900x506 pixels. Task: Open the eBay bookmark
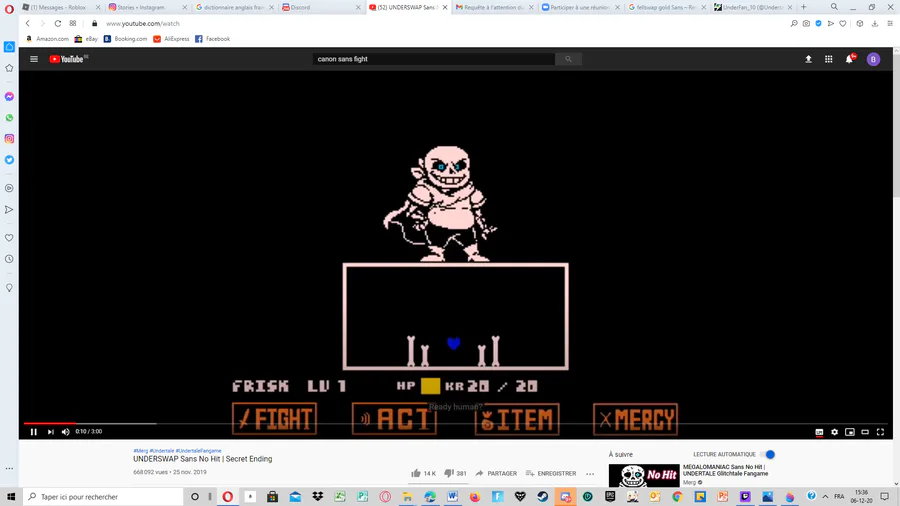pos(86,39)
